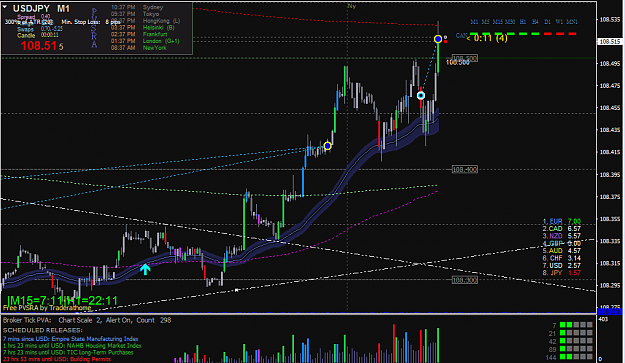This screenshot has height=363, width=625.
Task: Click 'USD 2.57' in currency strength list
Action: (x=561, y=265)
